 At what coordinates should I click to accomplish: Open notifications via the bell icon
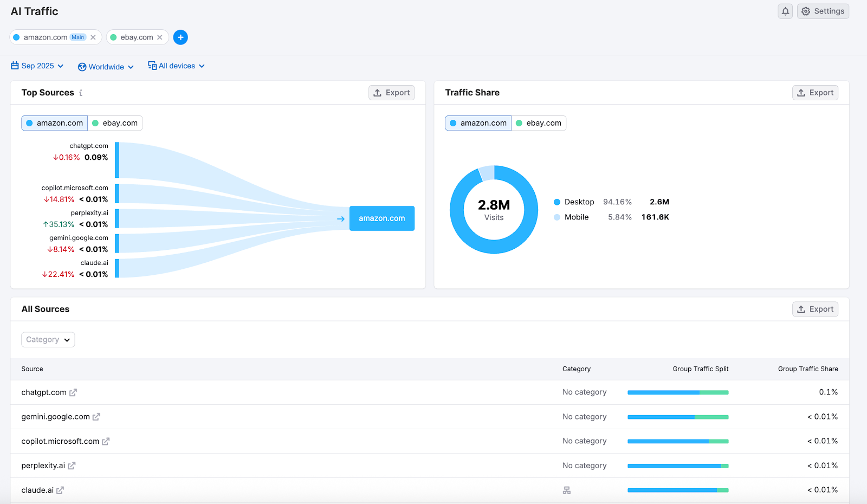(x=785, y=11)
